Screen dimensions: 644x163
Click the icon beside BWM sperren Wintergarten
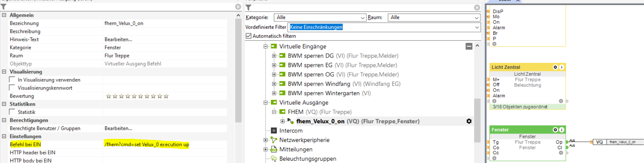tap(282, 93)
